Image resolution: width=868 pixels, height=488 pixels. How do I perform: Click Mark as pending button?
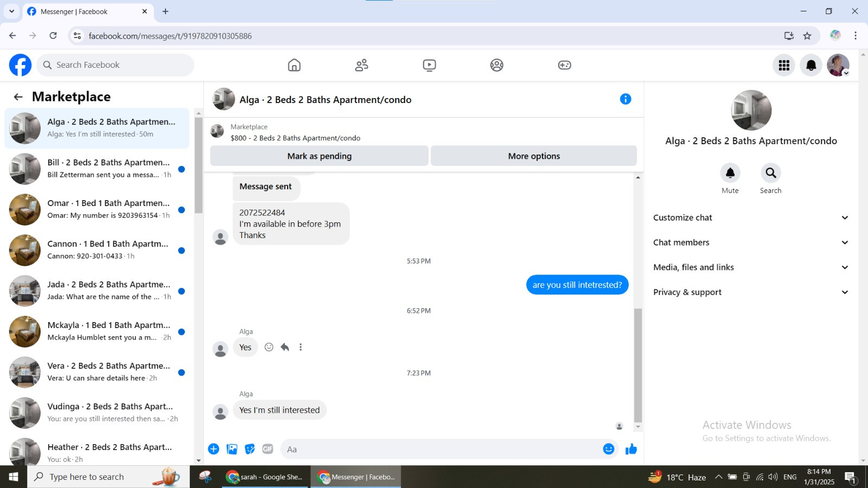(x=320, y=156)
